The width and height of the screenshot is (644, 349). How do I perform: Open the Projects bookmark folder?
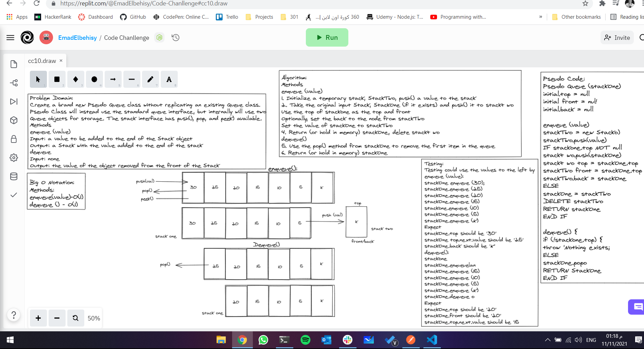pyautogui.click(x=259, y=17)
